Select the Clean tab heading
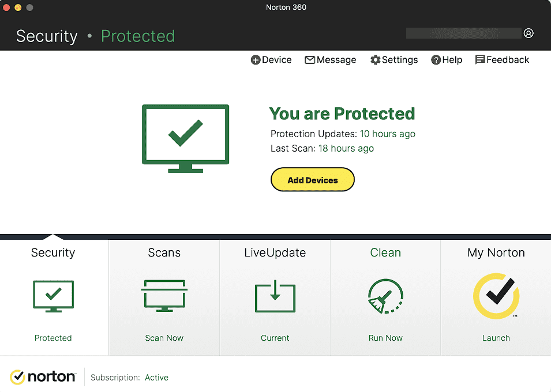The image size is (551, 392). click(385, 252)
